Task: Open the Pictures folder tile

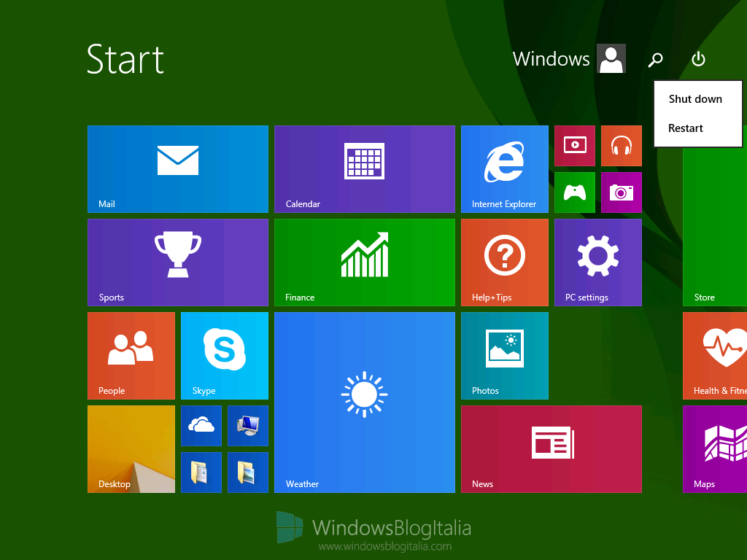Action: click(x=248, y=472)
